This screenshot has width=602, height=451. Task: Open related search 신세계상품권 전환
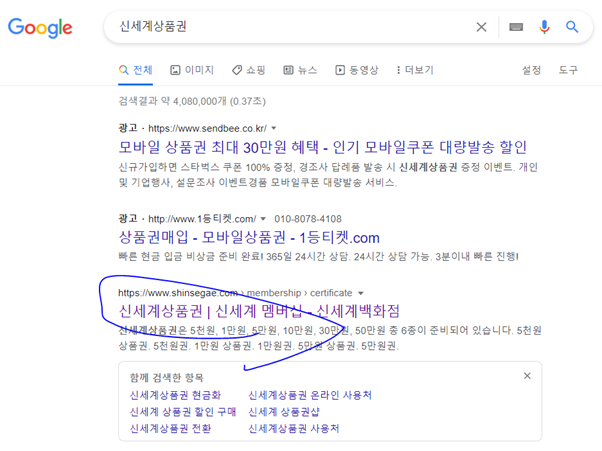coord(170,428)
